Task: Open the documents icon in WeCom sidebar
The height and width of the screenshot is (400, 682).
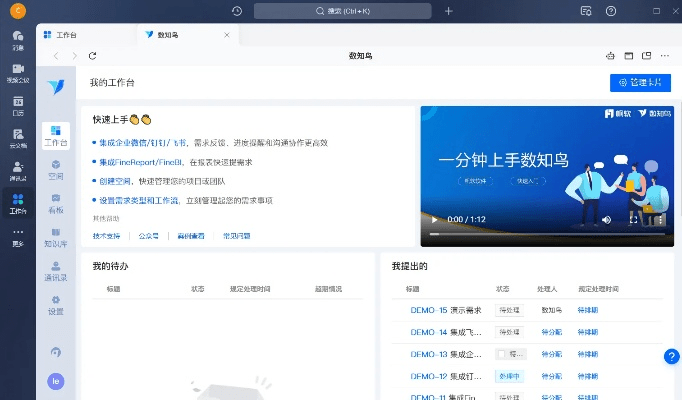Action: click(x=18, y=138)
